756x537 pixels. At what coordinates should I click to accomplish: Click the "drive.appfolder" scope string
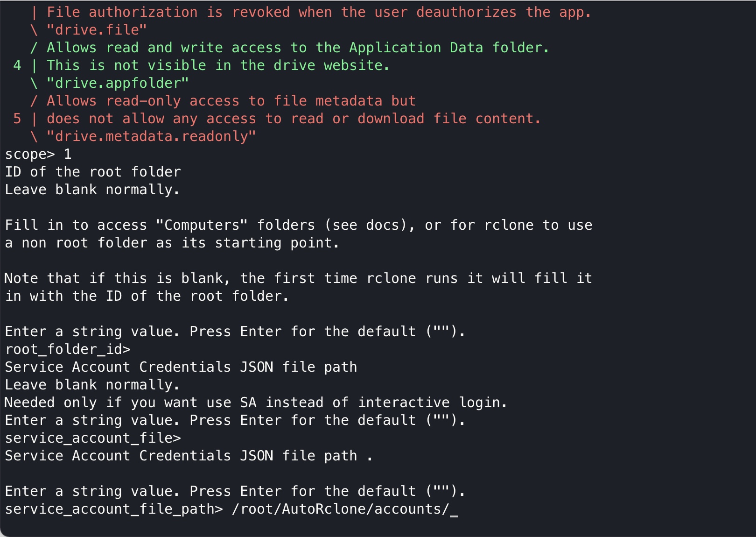pyautogui.click(x=118, y=84)
